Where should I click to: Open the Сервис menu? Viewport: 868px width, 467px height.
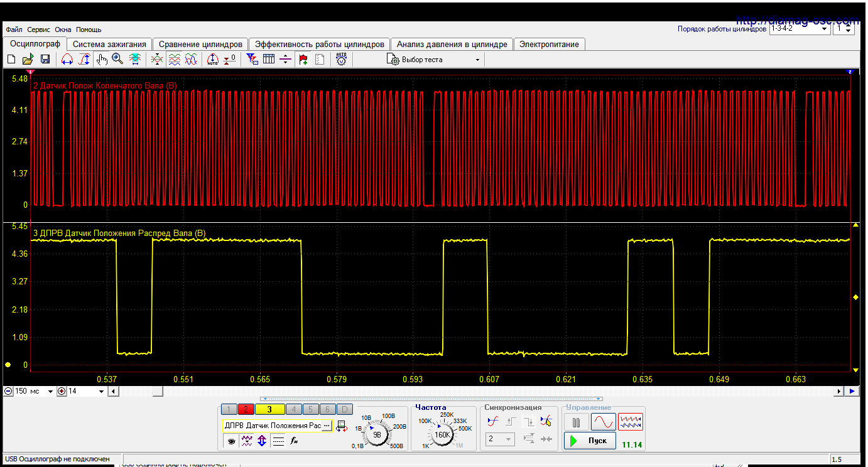tap(39, 30)
